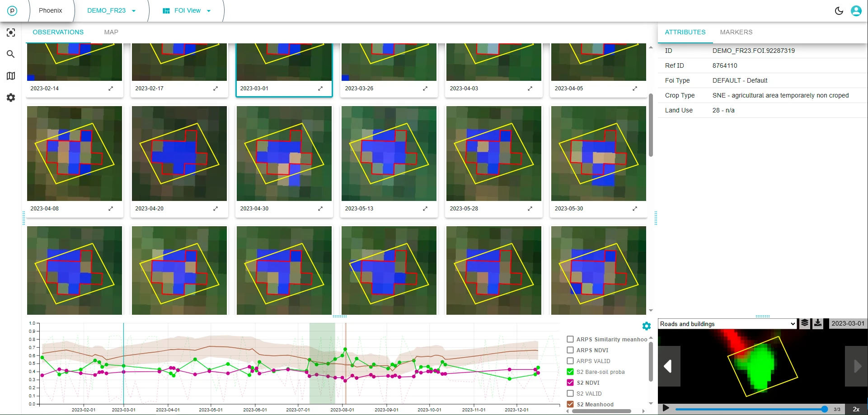
Task: Enable the S2 VALID checkbox
Action: point(570,393)
